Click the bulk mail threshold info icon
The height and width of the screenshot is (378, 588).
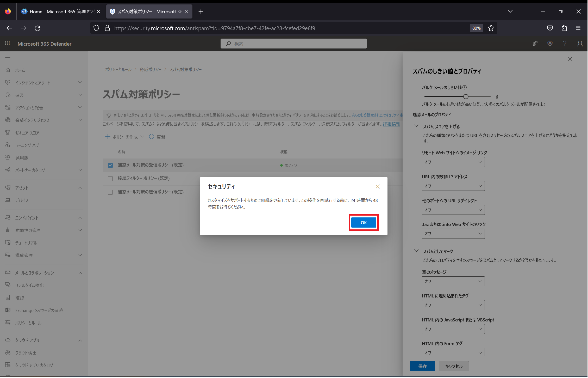[x=465, y=87]
